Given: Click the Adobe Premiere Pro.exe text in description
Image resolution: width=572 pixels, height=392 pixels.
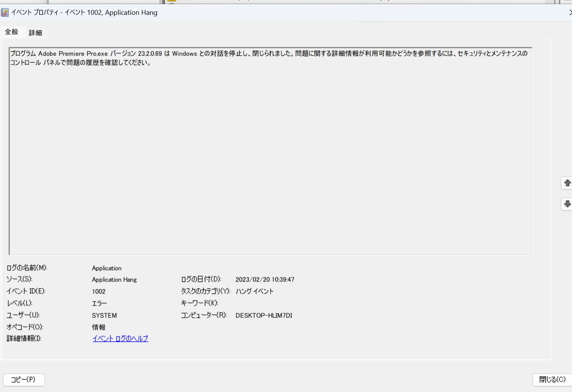Looking at the screenshot, I should (73, 54).
